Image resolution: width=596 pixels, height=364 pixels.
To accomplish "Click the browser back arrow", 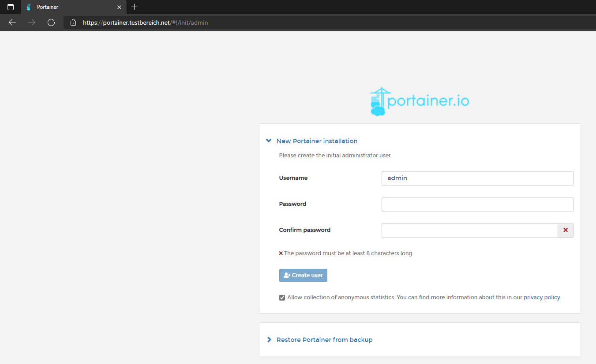I will pos(12,22).
